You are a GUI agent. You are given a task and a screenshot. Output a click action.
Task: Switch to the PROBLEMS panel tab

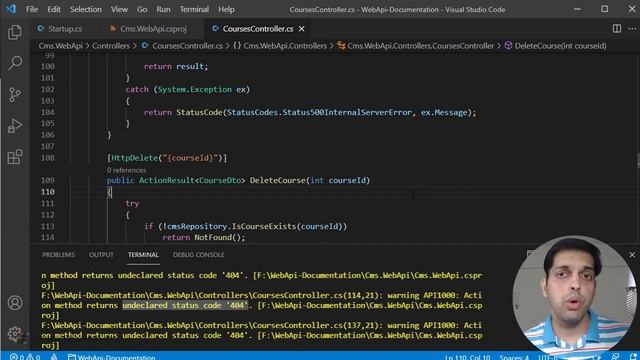[x=58, y=255]
